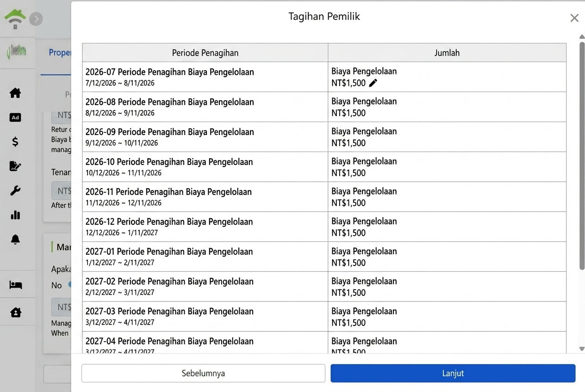Image resolution: width=585 pixels, height=392 pixels.
Task: Open the bed rooms icon in sidebar
Action: [15, 285]
